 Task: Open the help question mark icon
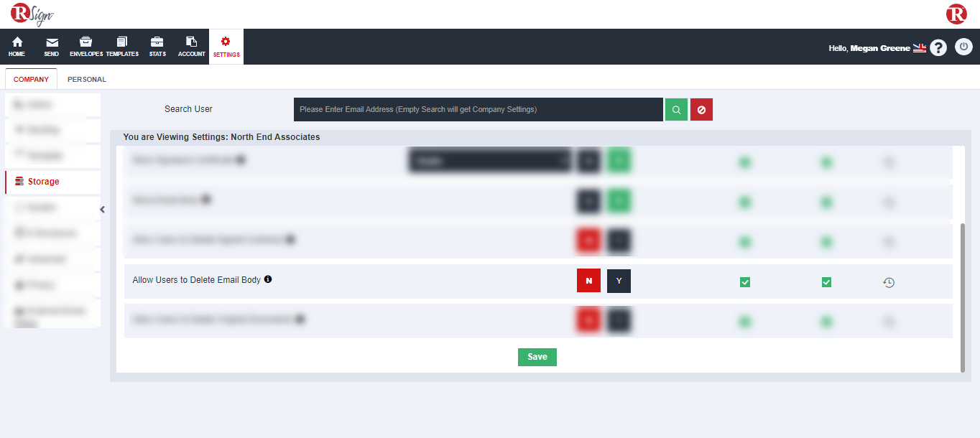938,48
